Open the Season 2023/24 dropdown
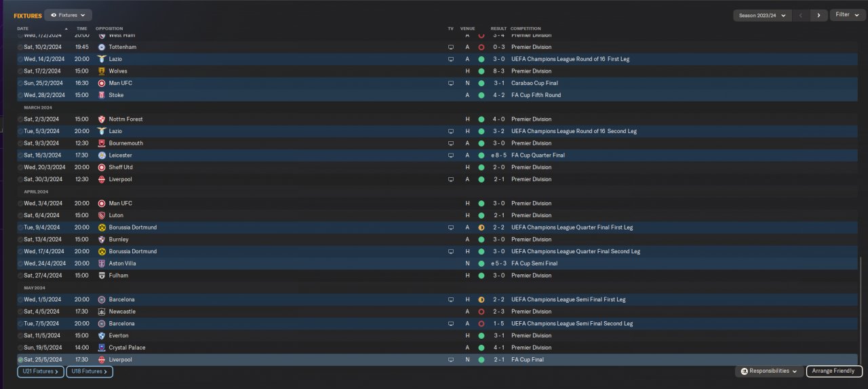The image size is (868, 389). (762, 15)
